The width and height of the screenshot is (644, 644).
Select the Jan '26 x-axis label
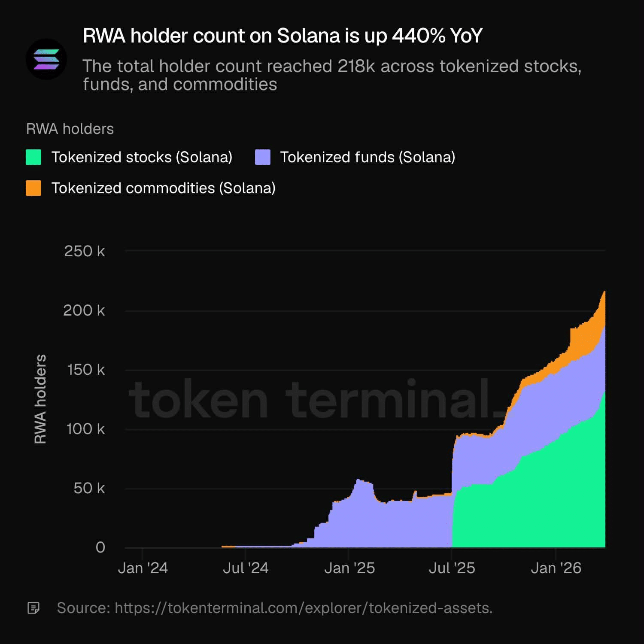[556, 568]
